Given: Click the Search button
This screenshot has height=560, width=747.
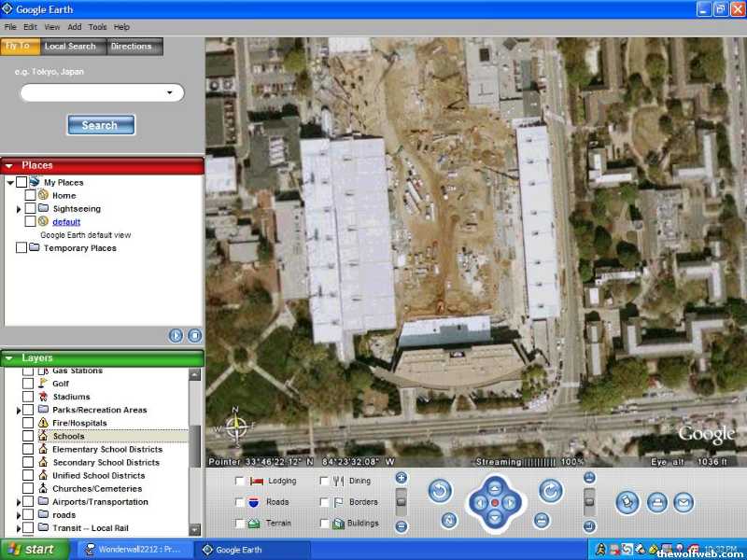Looking at the screenshot, I should (x=101, y=125).
